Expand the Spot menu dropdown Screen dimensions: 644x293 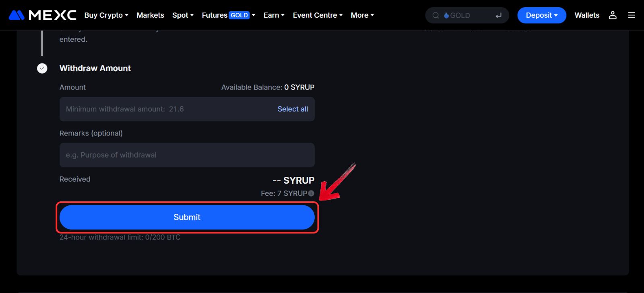(183, 15)
